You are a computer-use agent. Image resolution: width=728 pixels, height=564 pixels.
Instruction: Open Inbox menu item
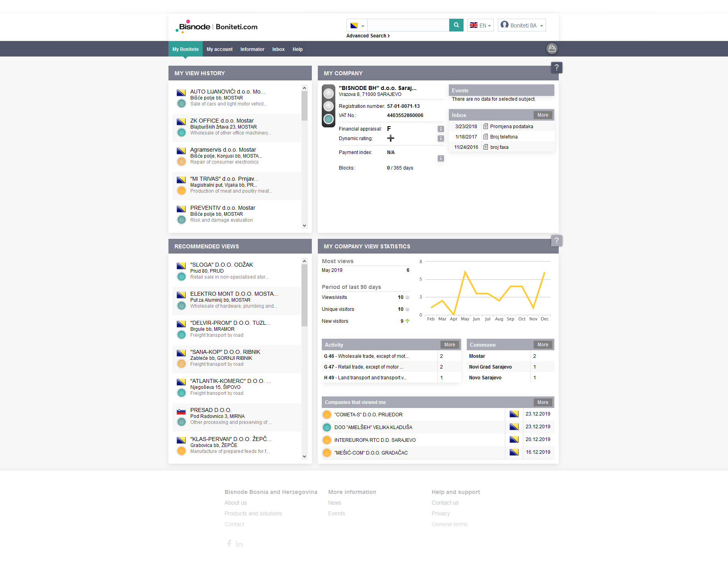pos(278,49)
